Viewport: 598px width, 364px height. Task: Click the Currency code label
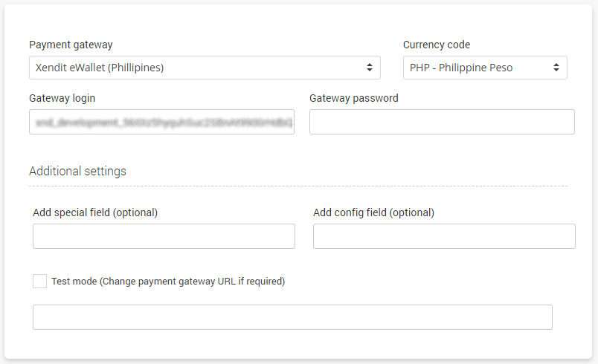[x=437, y=45]
